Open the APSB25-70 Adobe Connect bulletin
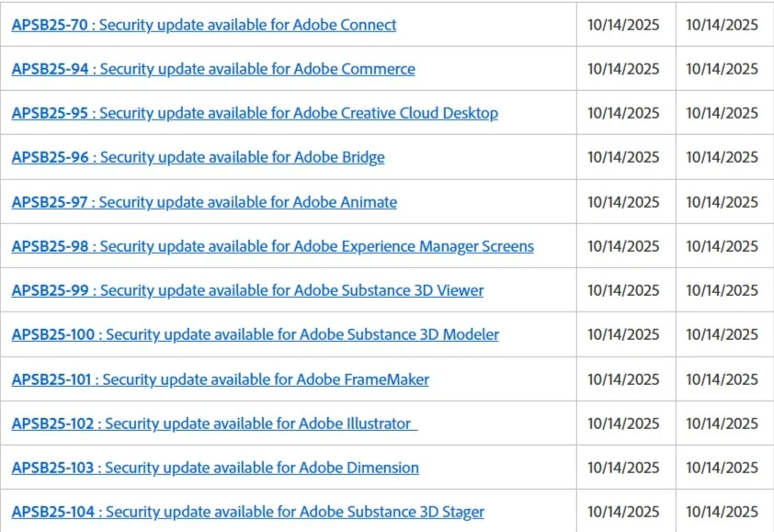 (x=202, y=25)
